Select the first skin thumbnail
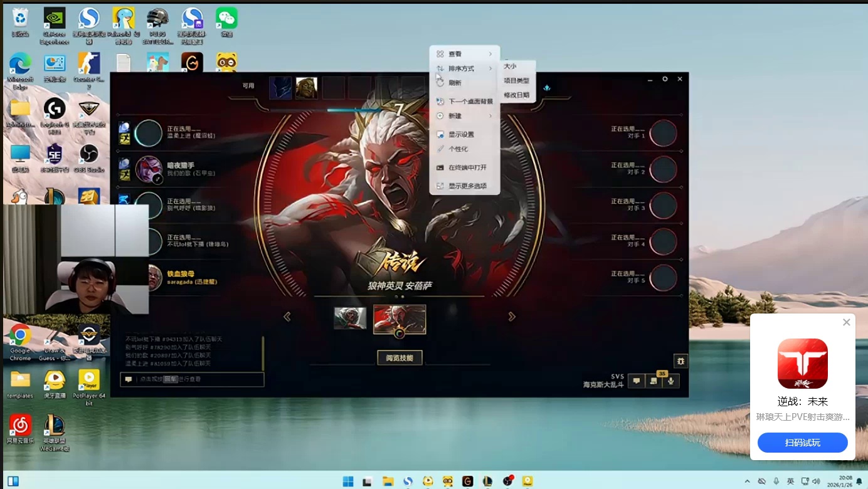Image resolution: width=868 pixels, height=489 pixels. (x=350, y=318)
